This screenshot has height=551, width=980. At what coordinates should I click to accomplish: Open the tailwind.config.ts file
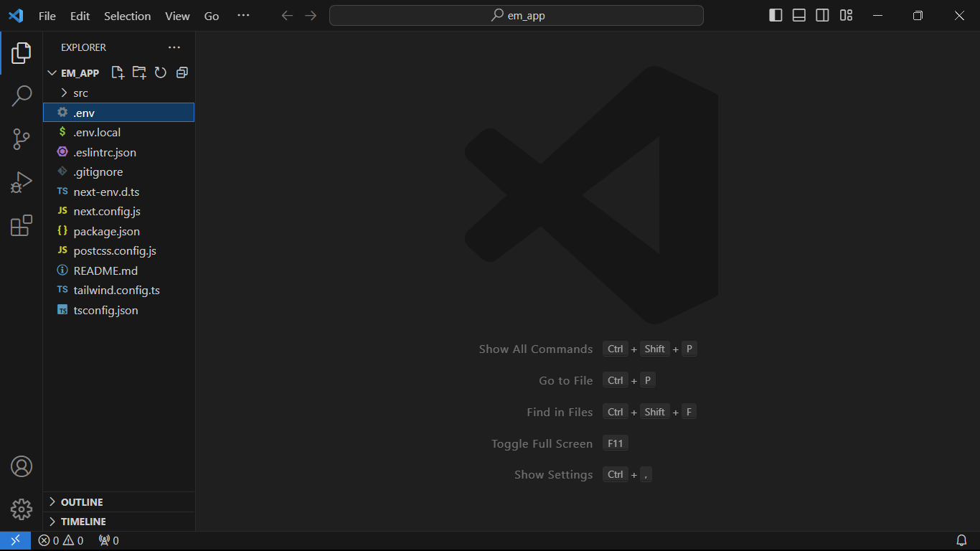click(x=118, y=290)
